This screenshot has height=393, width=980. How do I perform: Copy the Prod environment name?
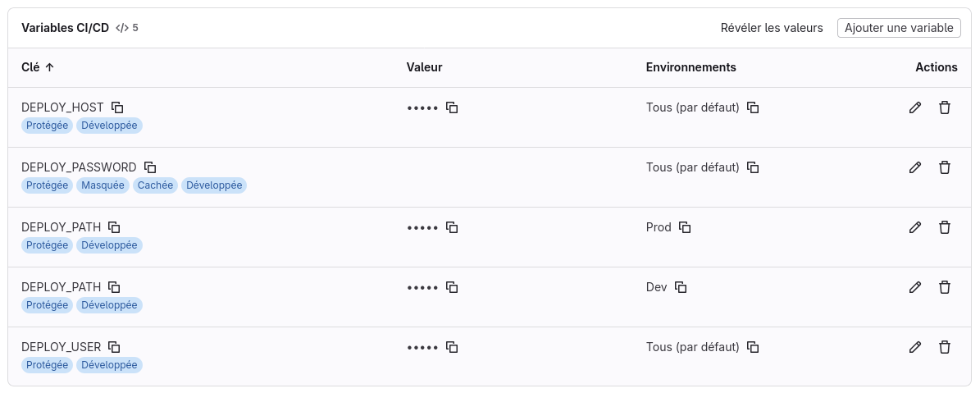pyautogui.click(x=685, y=227)
